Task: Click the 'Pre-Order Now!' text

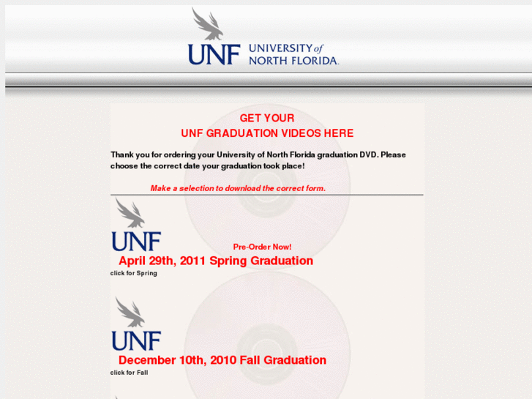Action: tap(262, 247)
